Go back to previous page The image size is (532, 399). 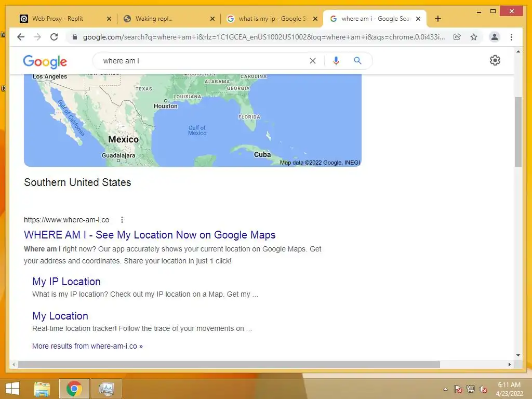(x=21, y=37)
